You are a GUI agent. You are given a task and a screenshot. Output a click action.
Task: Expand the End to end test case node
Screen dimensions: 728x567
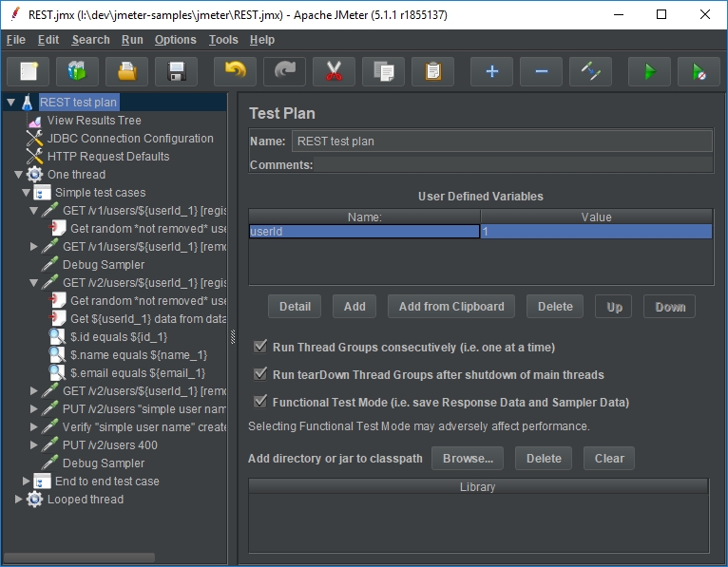27,482
